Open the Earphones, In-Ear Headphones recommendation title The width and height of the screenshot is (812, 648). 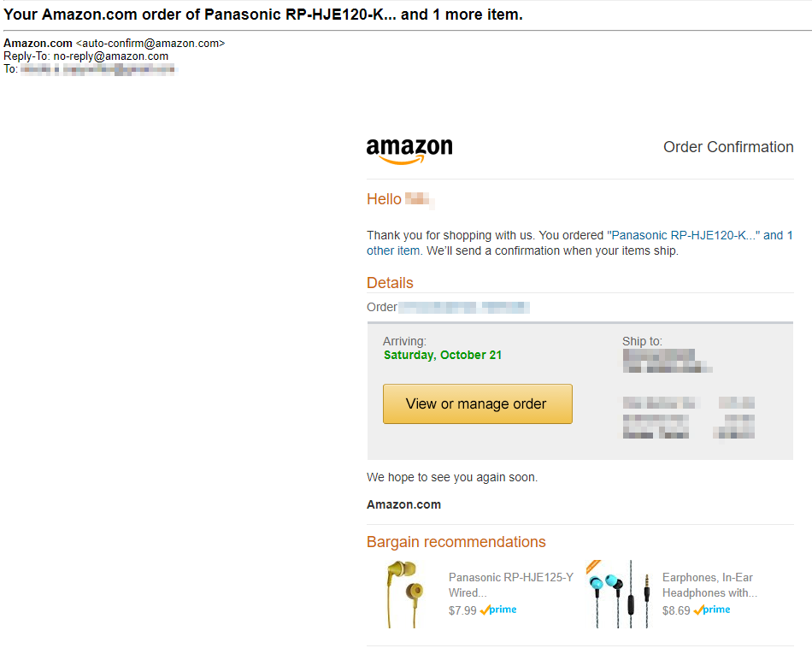(x=709, y=585)
